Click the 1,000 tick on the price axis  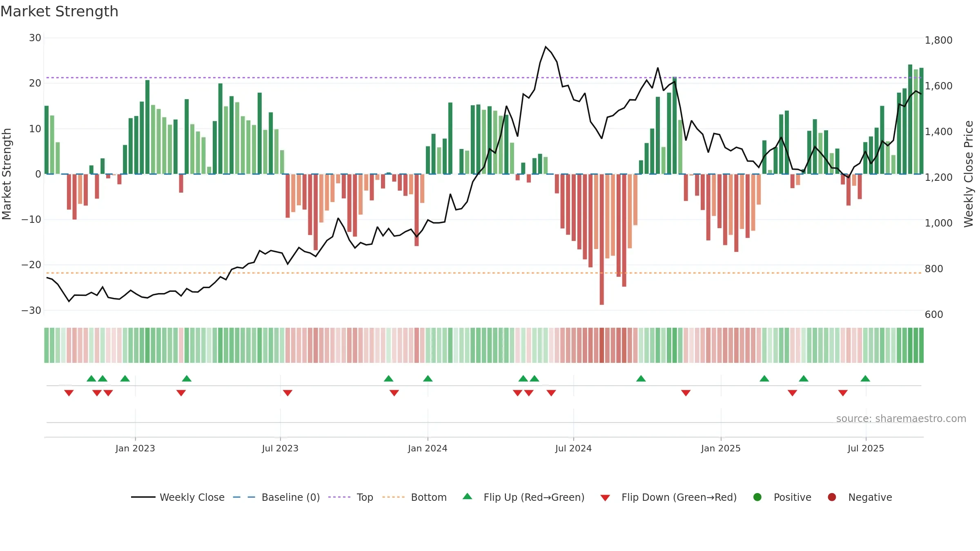938,223
